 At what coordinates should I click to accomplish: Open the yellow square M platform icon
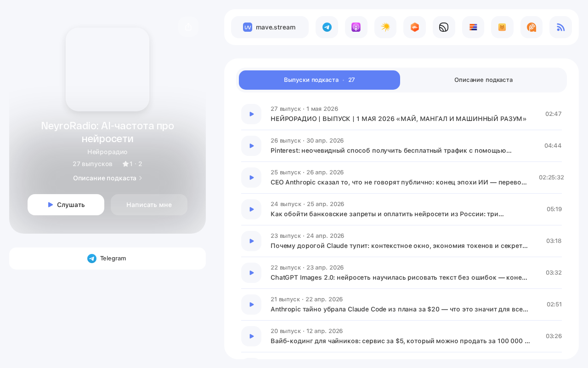502,27
